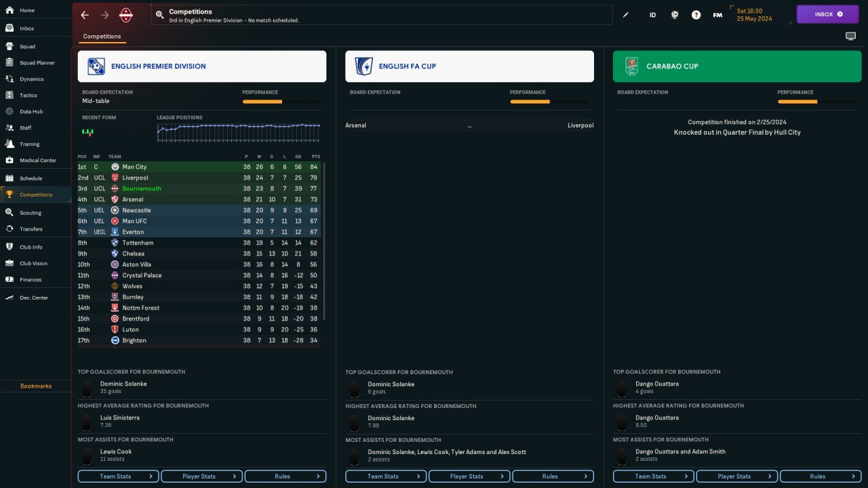Open Squad Planner from the sidebar
The image size is (868, 488).
click(x=36, y=63)
